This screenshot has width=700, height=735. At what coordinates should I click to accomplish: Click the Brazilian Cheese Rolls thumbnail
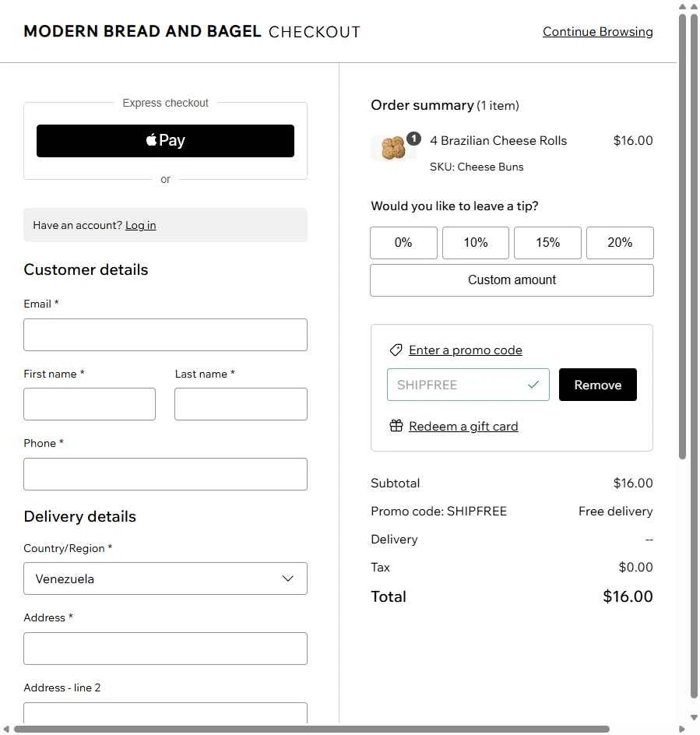[x=392, y=146]
